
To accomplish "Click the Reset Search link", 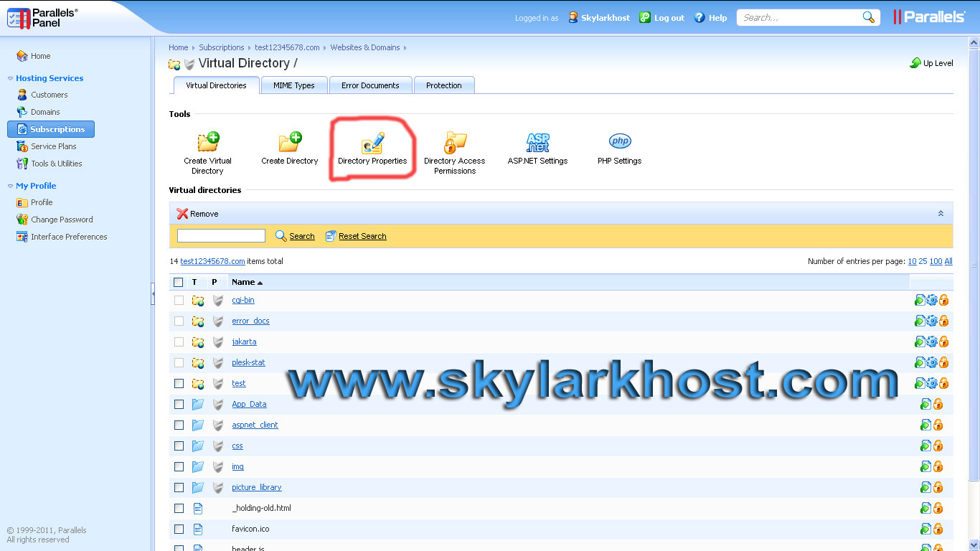I will click(362, 236).
